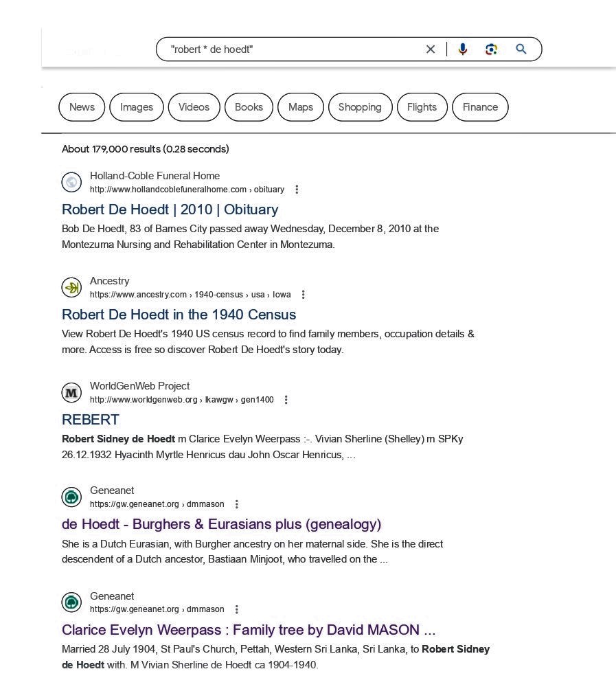Click the first Geneanet tree favicon
This screenshot has height=678, width=616.
click(71, 497)
